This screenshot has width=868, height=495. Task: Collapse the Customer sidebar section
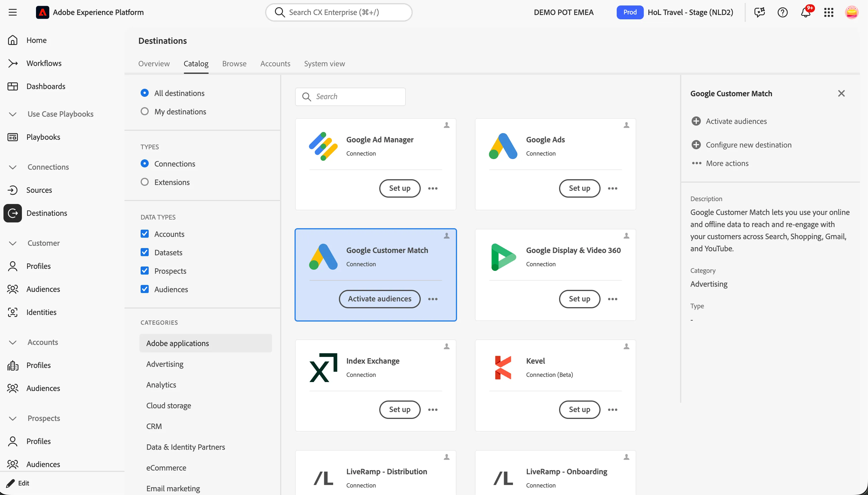click(x=13, y=243)
